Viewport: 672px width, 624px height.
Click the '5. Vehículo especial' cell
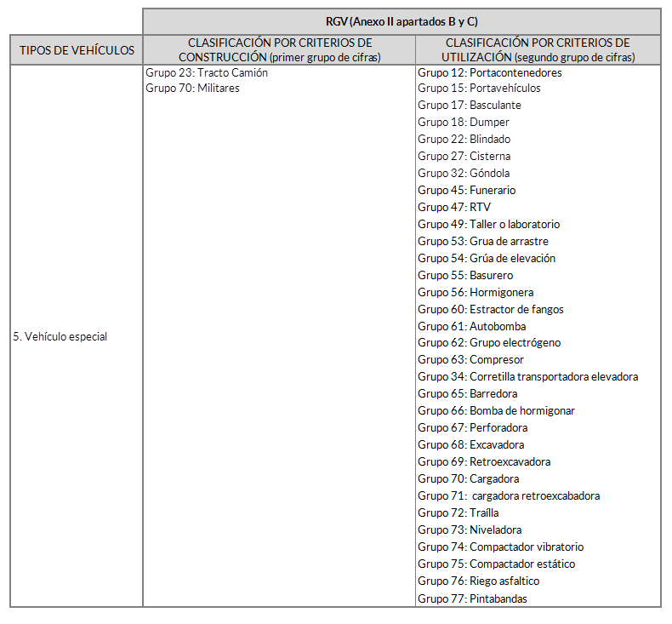click(x=60, y=337)
